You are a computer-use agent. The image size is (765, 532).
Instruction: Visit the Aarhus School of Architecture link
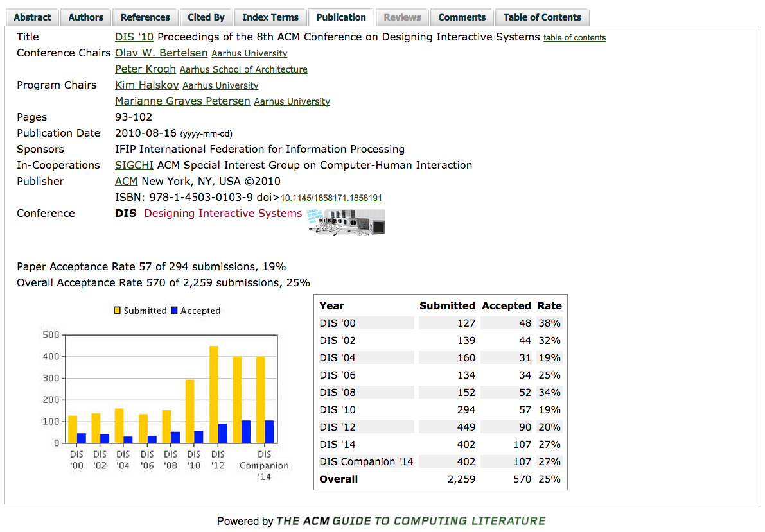point(243,69)
